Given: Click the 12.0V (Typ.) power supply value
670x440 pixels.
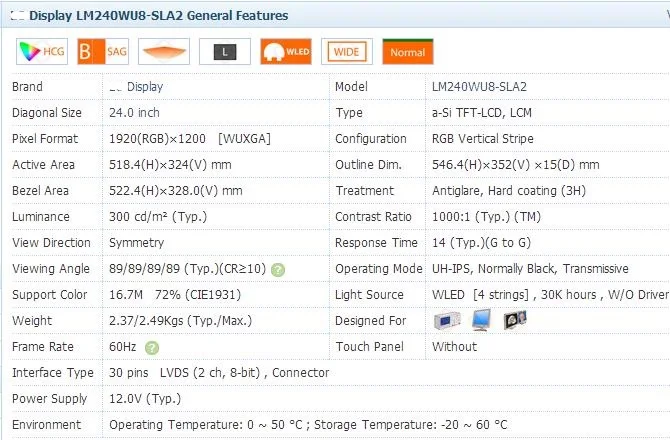Looking at the screenshot, I should tap(145, 399).
